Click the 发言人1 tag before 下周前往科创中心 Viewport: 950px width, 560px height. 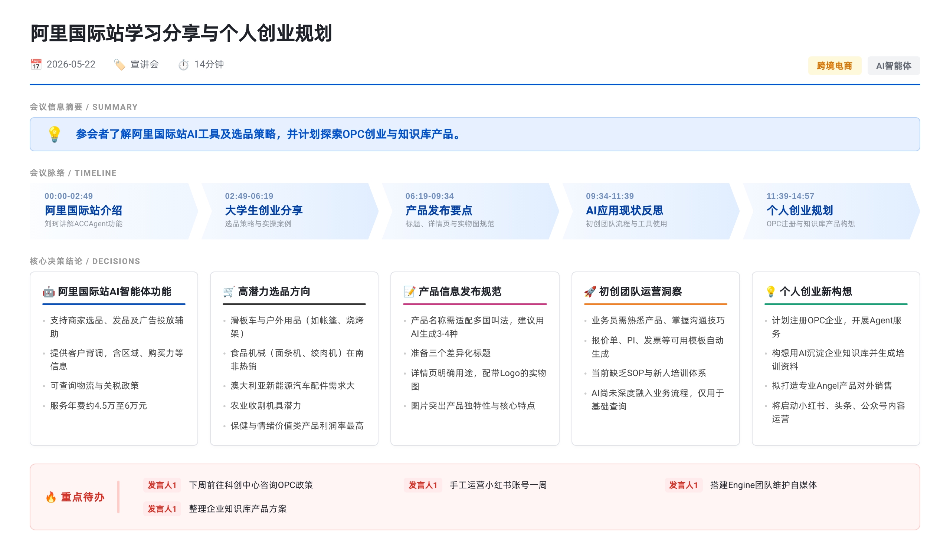tap(162, 485)
